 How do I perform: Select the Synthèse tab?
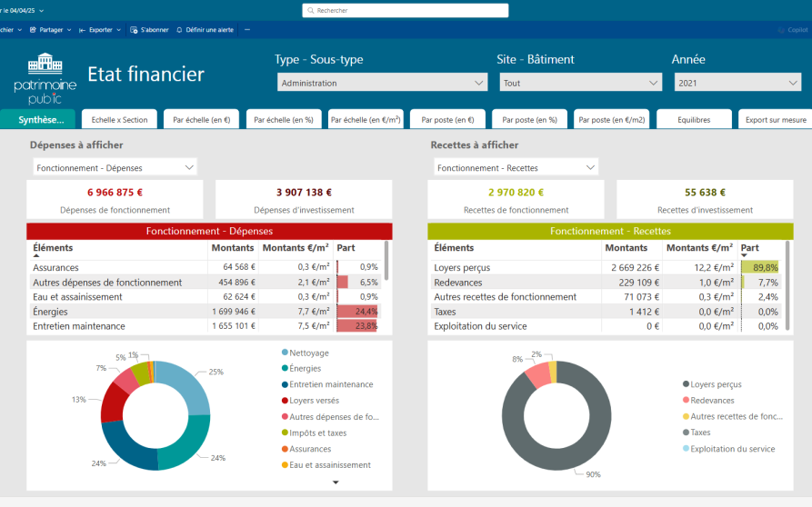click(38, 119)
